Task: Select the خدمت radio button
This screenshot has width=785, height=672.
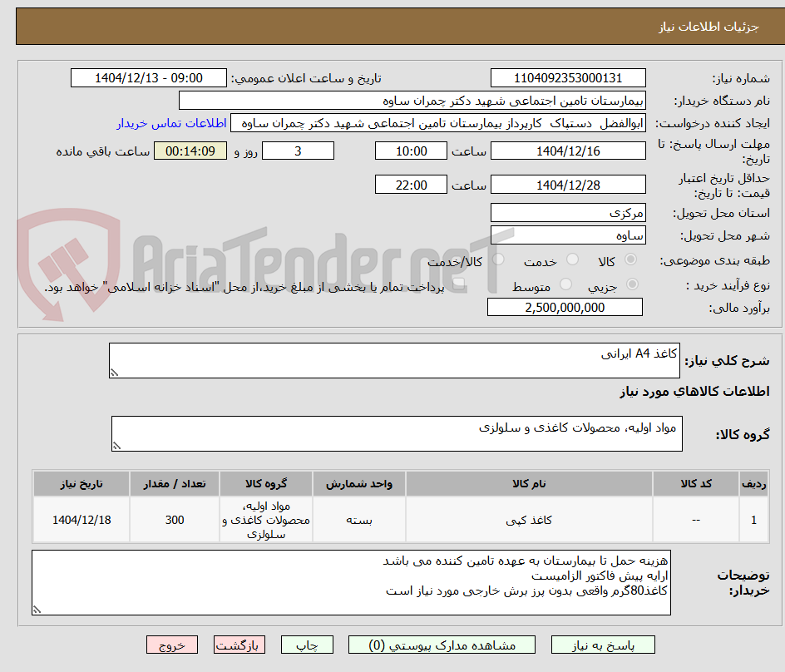Action: [x=572, y=259]
